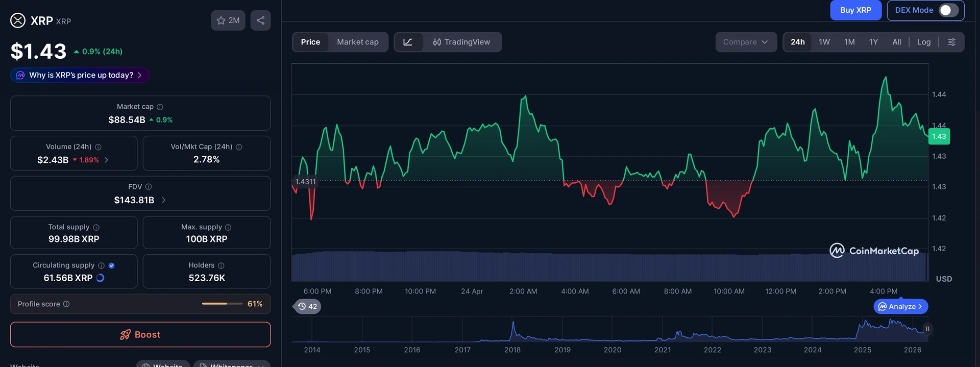Add XRP to watchlist via star button
980x367 pixels.
point(228,20)
